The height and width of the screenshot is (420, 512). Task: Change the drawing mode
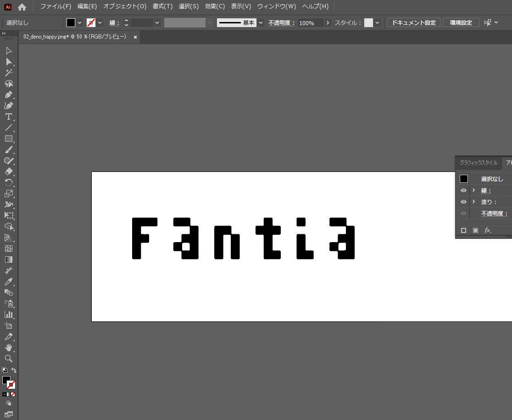pos(9,403)
